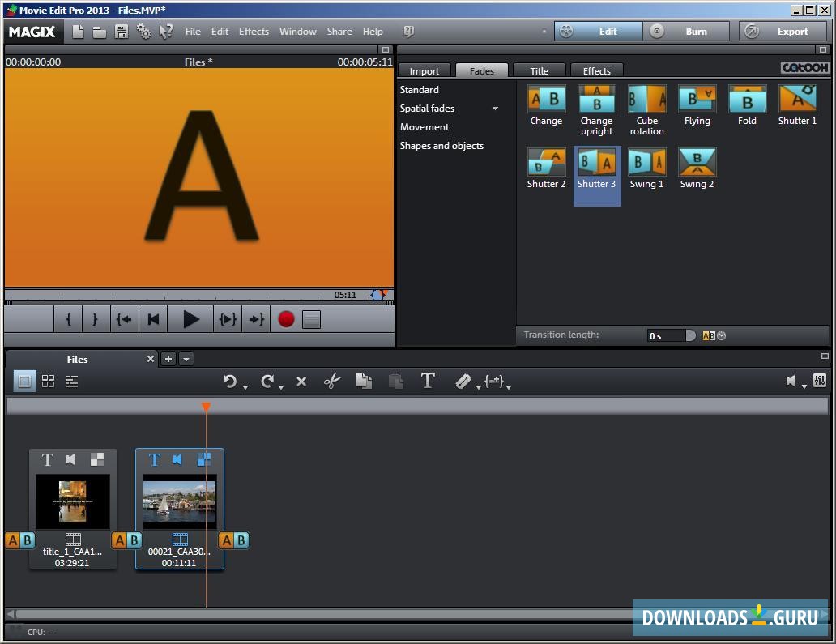836x644 pixels.
Task: Open the redo history dropdown arrow
Action: click(x=281, y=387)
